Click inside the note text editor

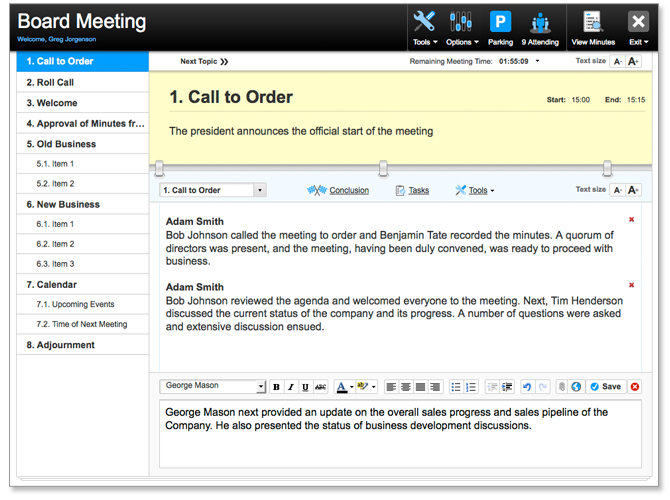click(400, 434)
